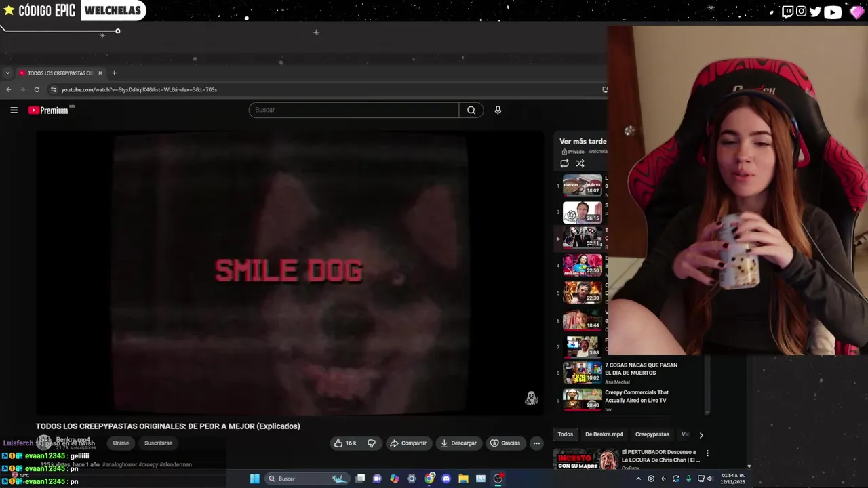868x488 pixels.
Task: Open Chrome on the taskbar
Action: pos(429,479)
